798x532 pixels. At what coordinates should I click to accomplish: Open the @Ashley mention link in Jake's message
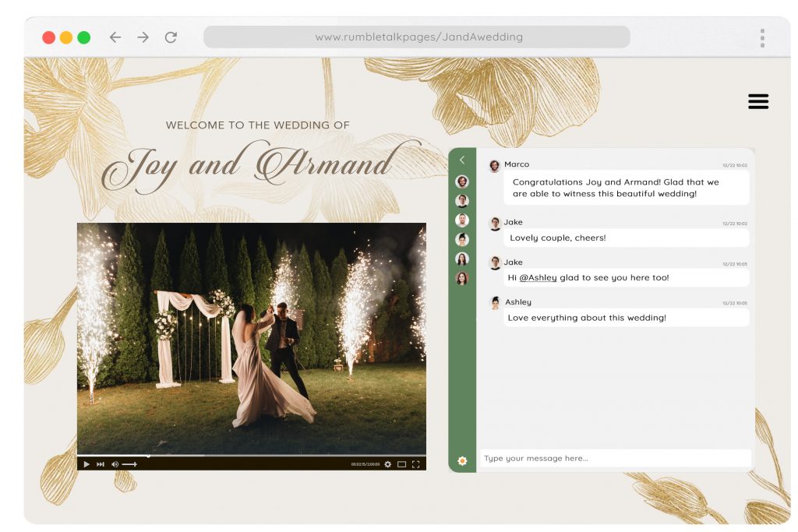point(538,277)
